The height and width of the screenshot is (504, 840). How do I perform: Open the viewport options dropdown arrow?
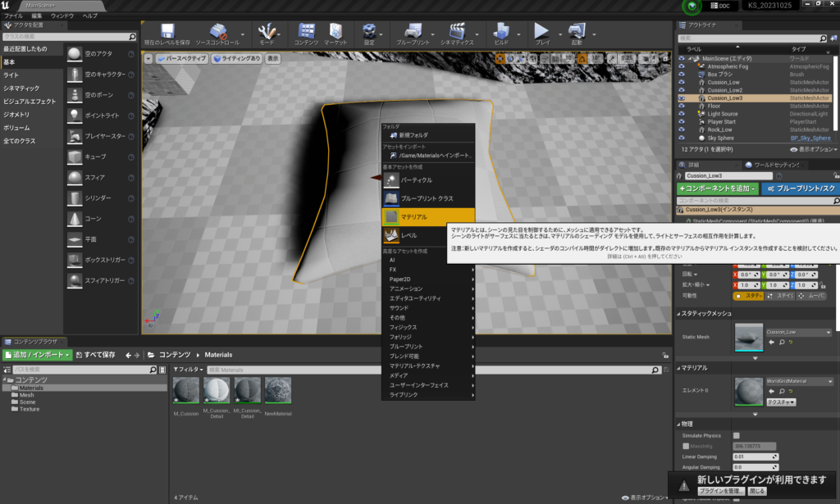(x=148, y=59)
